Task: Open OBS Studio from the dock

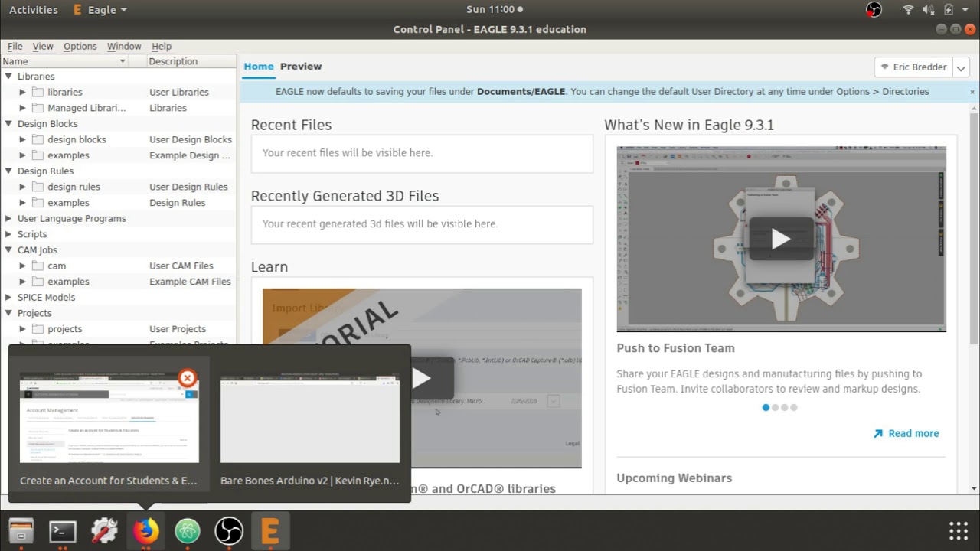Action: (228, 530)
